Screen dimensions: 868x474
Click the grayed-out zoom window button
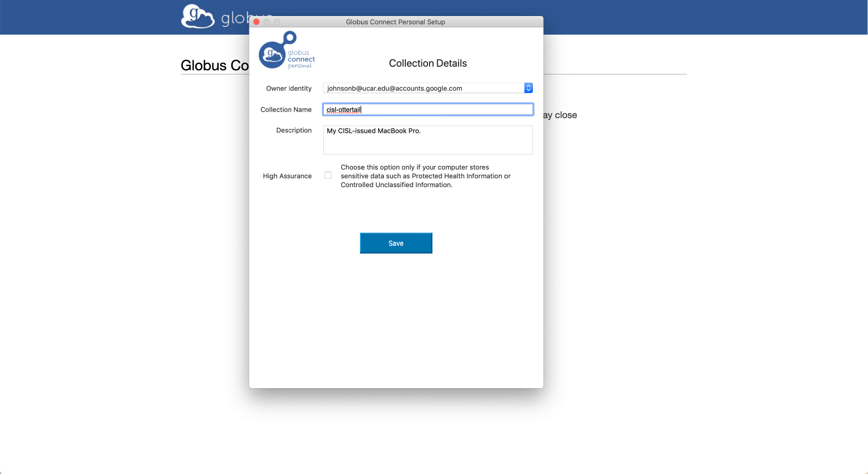pyautogui.click(x=277, y=22)
